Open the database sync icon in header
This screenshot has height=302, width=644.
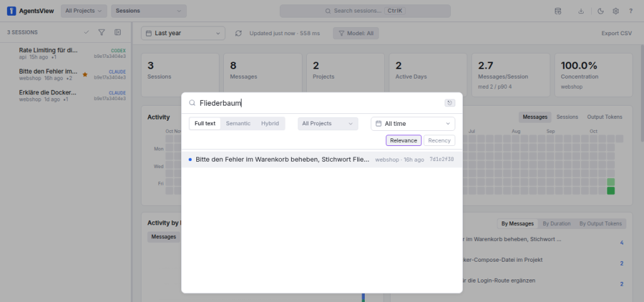[558, 11]
